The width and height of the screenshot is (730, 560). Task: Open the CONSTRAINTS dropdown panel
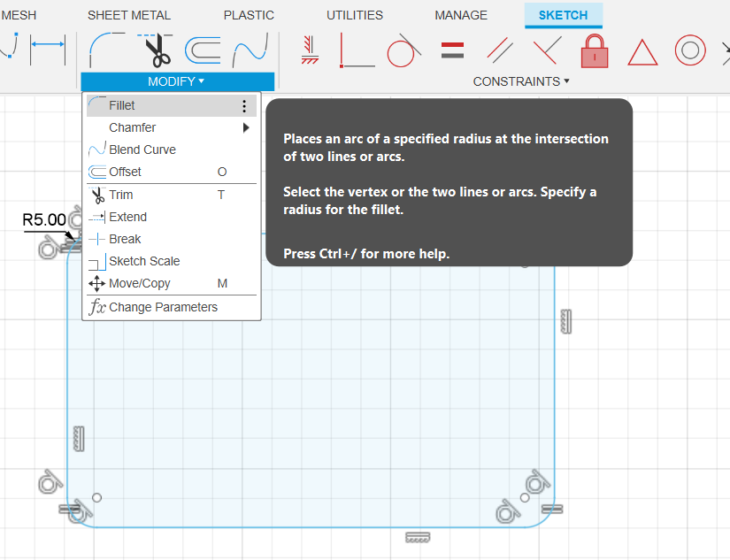(x=521, y=81)
